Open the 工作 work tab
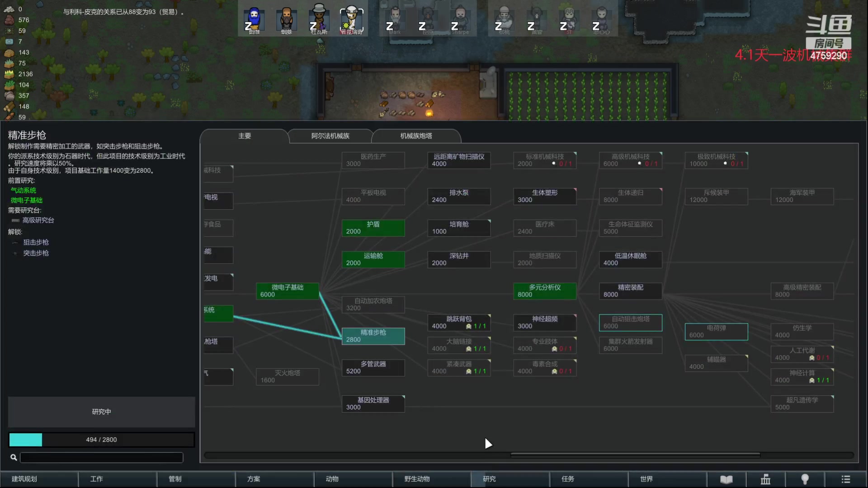868x488 pixels. point(118,479)
